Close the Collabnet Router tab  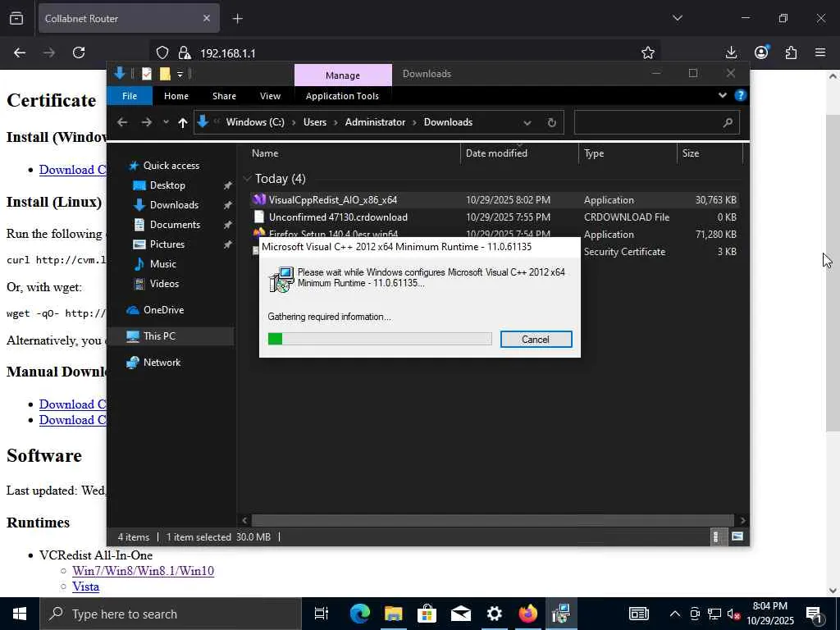pos(207,18)
